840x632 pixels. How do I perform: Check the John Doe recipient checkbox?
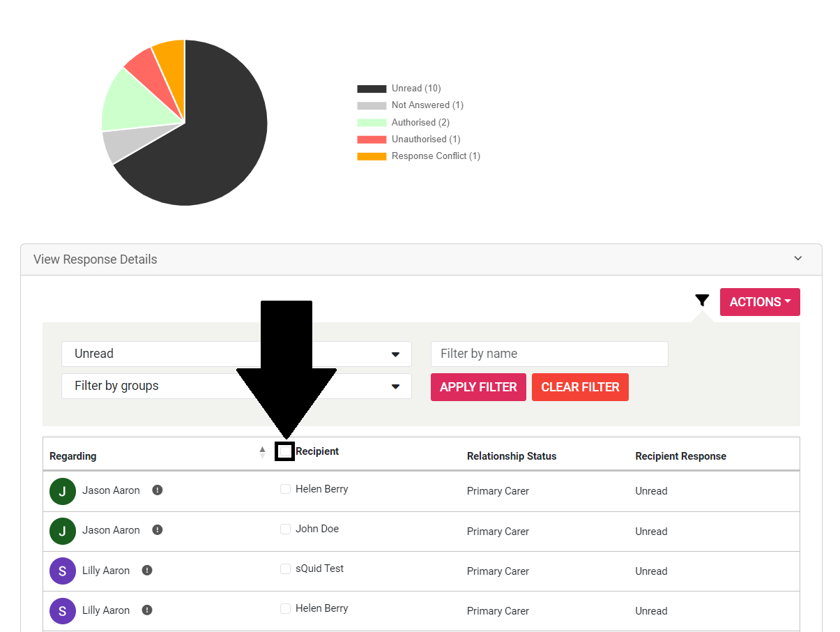(285, 529)
